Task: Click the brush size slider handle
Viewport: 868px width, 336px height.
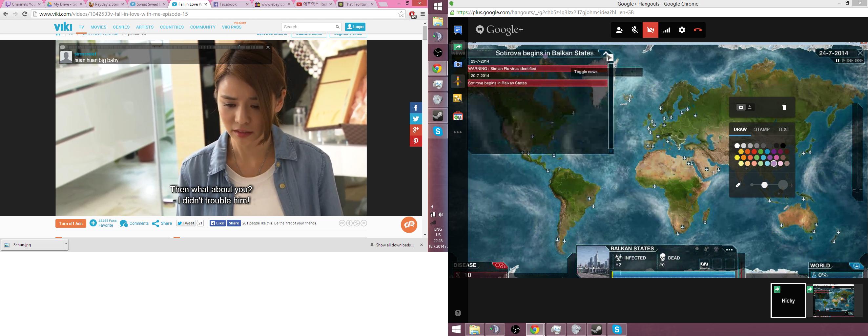Action: [x=765, y=185]
